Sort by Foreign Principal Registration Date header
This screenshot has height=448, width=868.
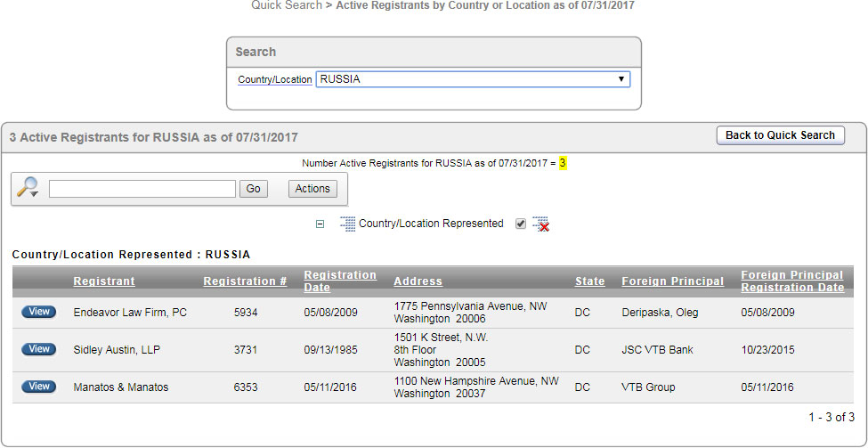pyautogui.click(x=791, y=281)
